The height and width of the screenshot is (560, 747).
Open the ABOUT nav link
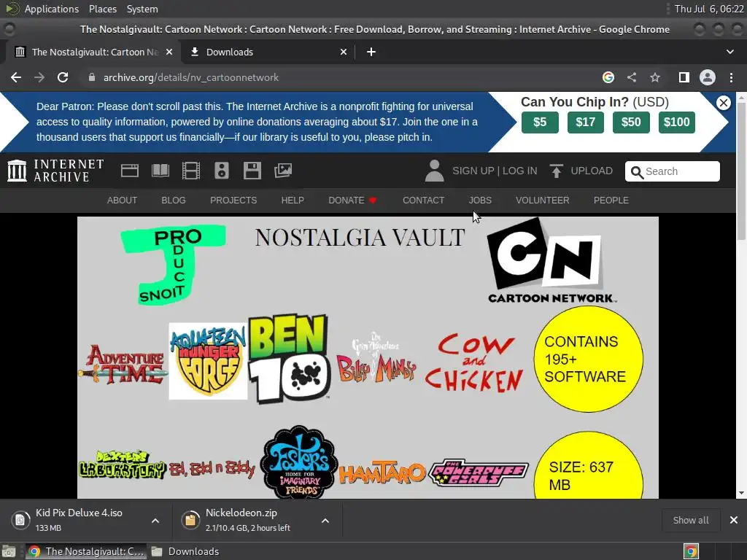tap(122, 201)
